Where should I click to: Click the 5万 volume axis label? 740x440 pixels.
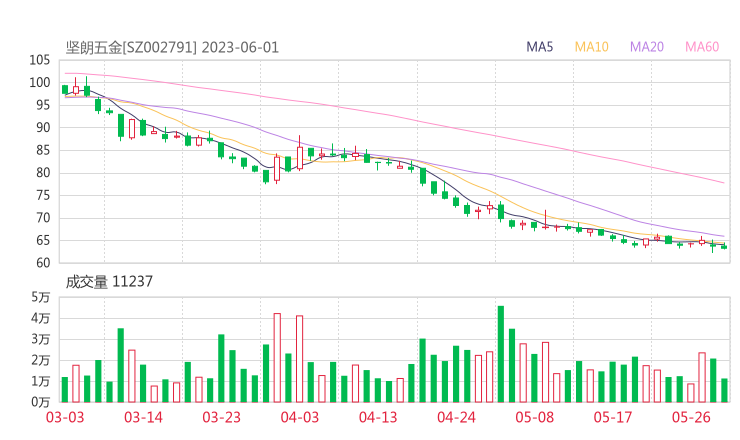point(41,297)
